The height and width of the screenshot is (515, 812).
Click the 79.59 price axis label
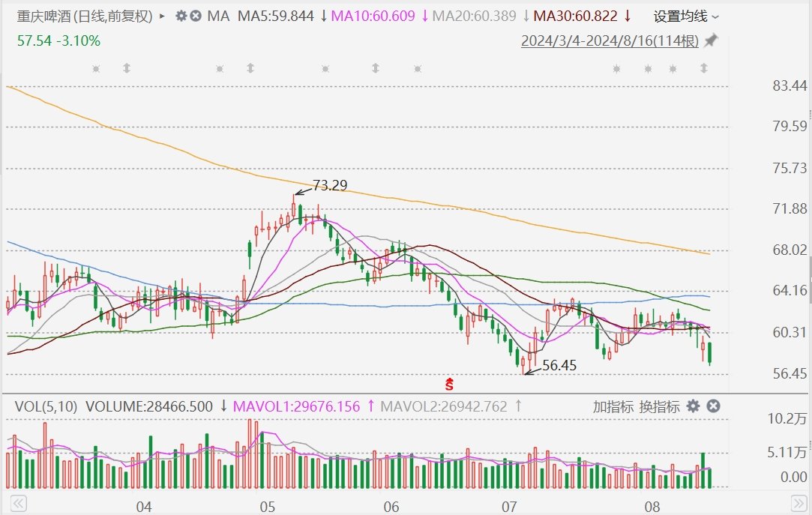coord(790,126)
